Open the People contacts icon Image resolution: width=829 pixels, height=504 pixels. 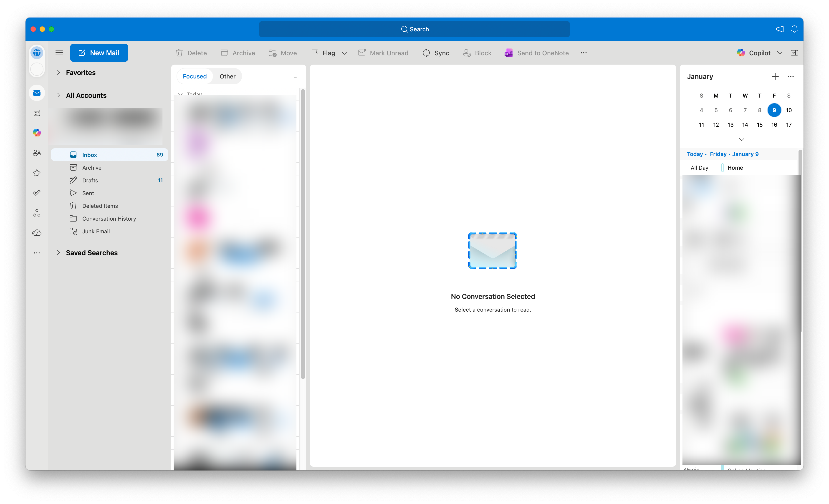coord(37,153)
